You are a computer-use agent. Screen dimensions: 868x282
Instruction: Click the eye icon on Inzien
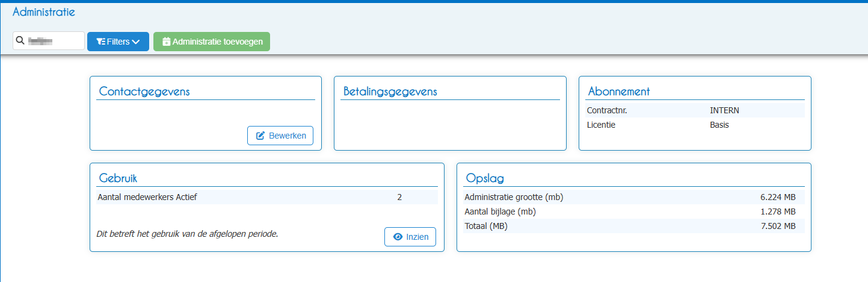398,237
